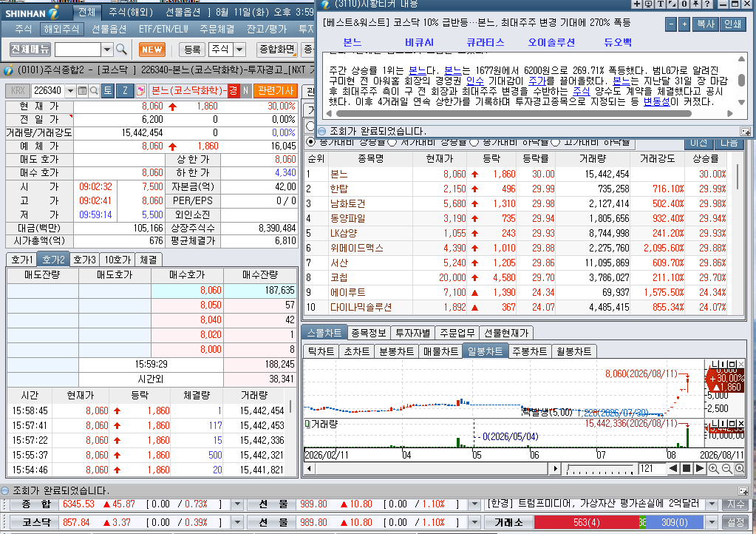The image size is (756, 534).
Task: Click the 변동성 link in article text
Action: pos(656,102)
